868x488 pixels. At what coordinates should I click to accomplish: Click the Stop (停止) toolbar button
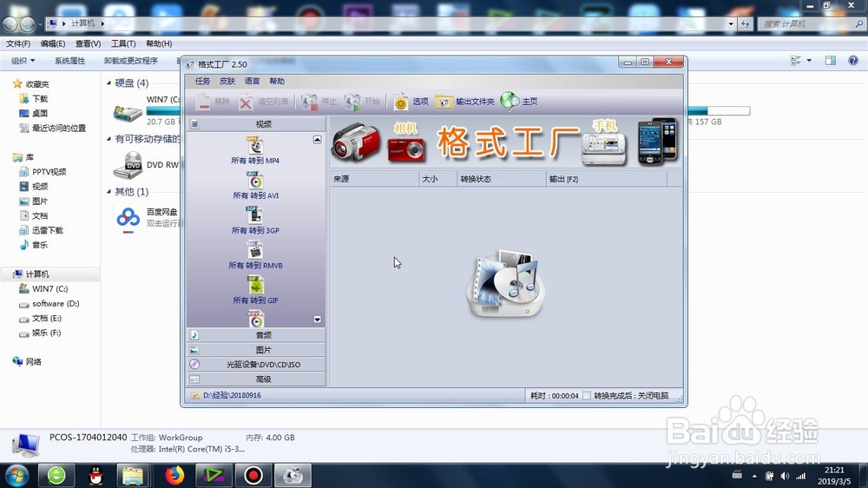(x=319, y=102)
